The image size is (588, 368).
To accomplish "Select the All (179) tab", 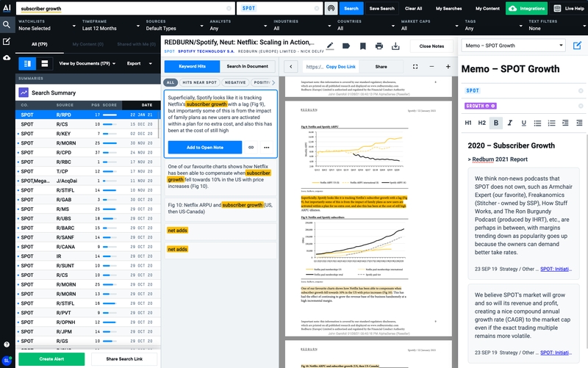I will tap(40, 44).
